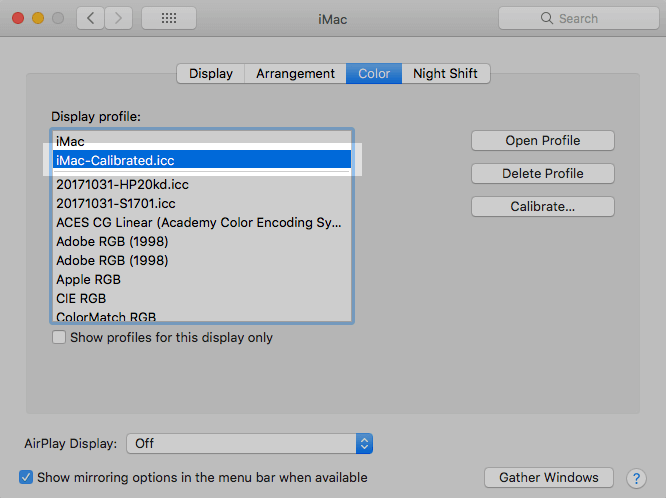Open the help question mark button
This screenshot has height=498, width=666.
pos(636,478)
